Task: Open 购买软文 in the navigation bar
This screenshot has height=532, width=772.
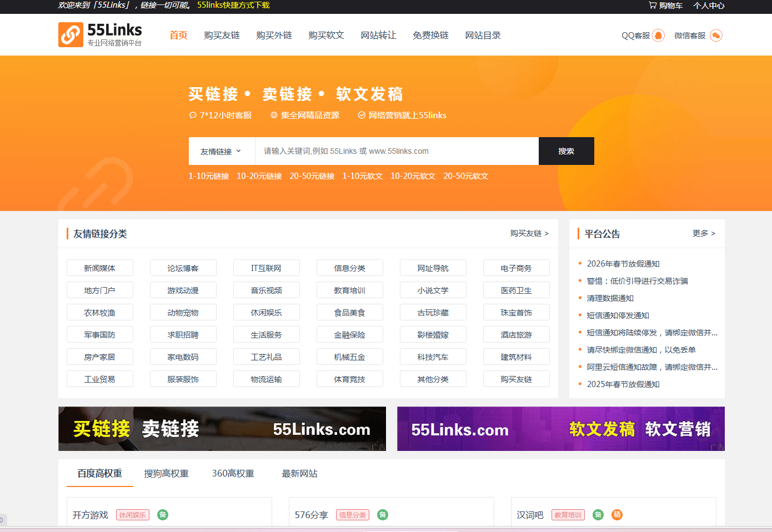Action: pyautogui.click(x=326, y=36)
